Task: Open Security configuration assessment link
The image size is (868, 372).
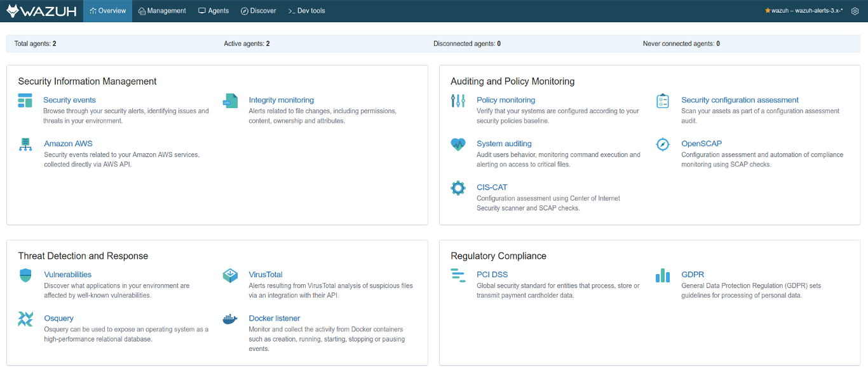Action: (x=740, y=100)
